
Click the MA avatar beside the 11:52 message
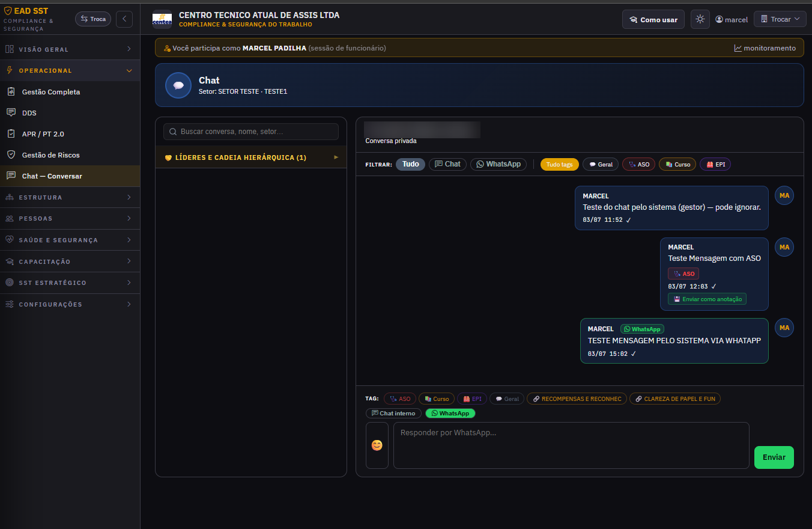784,195
